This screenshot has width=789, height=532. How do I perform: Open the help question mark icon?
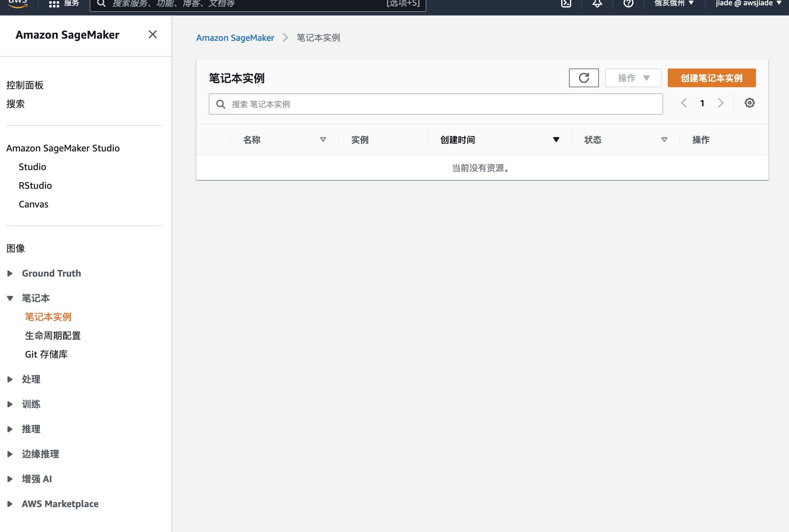click(x=629, y=4)
